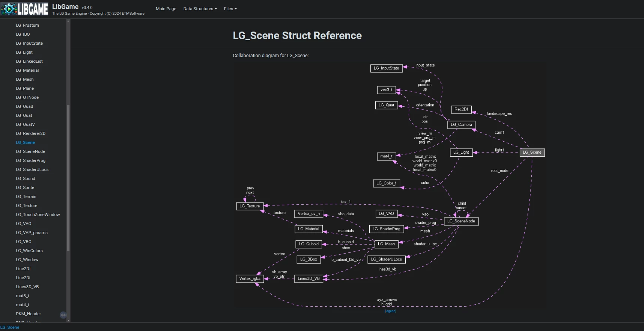
Task: Open the LG_Texture diagram node
Action: [x=250, y=206]
